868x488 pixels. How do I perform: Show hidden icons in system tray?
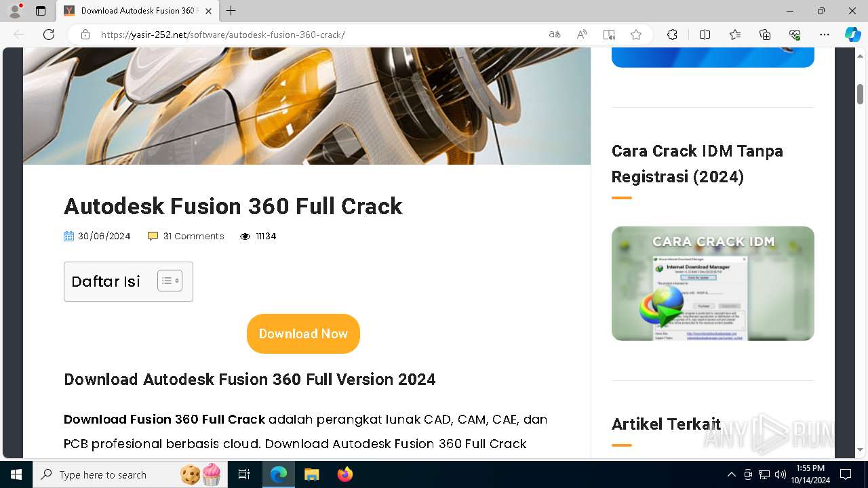731,474
